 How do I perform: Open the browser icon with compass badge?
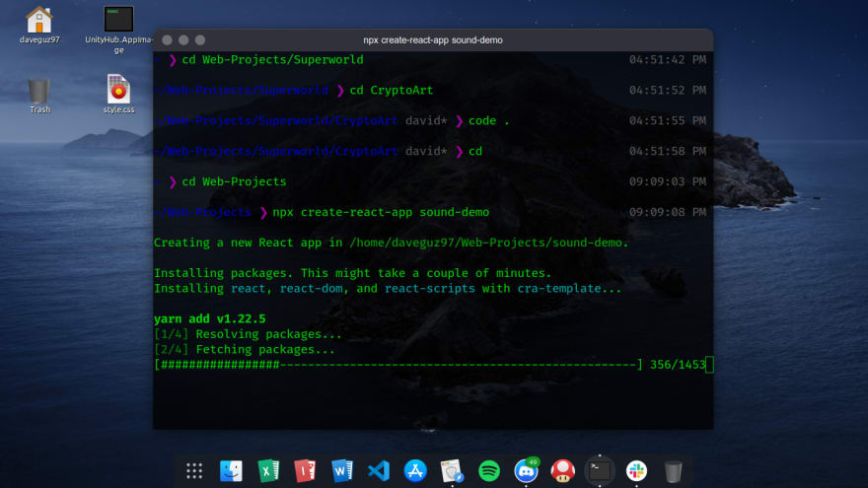452,471
